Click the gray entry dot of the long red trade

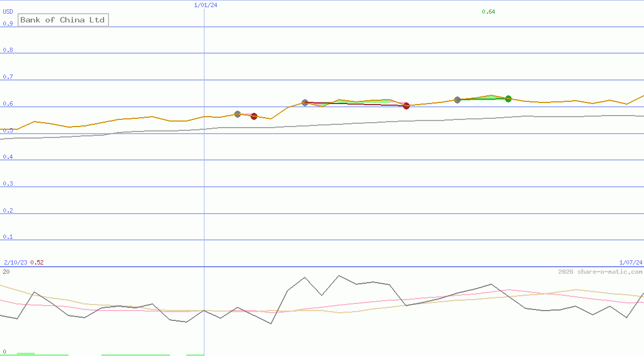[x=305, y=102]
